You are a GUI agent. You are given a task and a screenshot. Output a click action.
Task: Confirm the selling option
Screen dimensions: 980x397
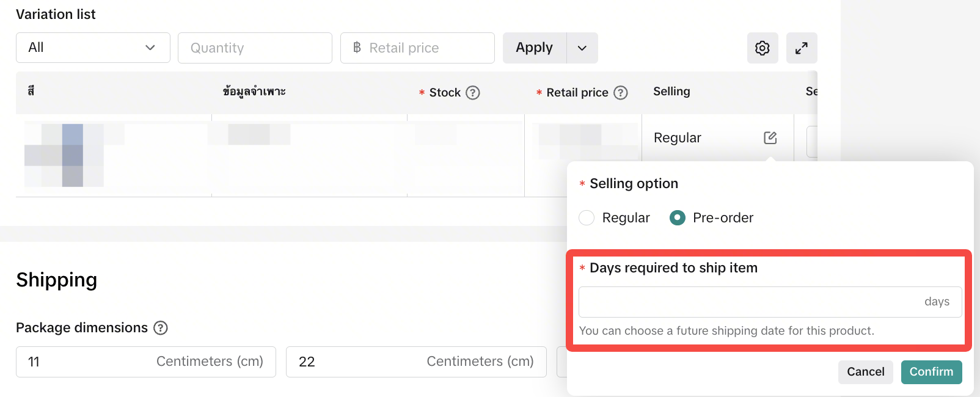(932, 372)
